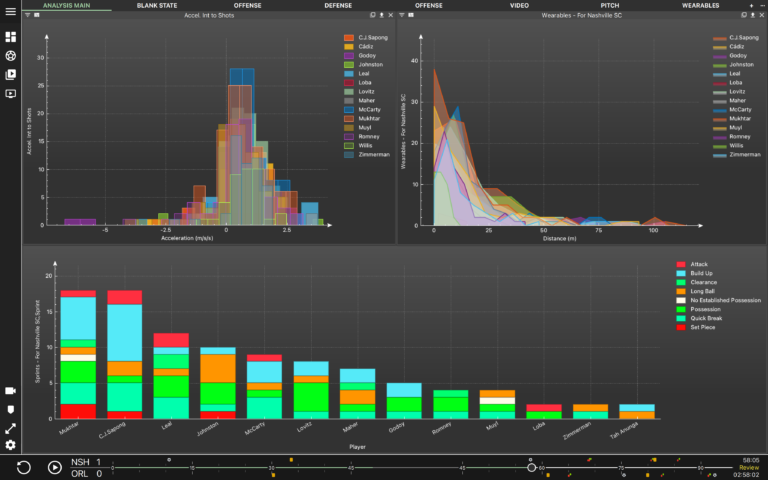Switch to the PITCH tab
This screenshot has height=480, width=768.
pos(610,5)
